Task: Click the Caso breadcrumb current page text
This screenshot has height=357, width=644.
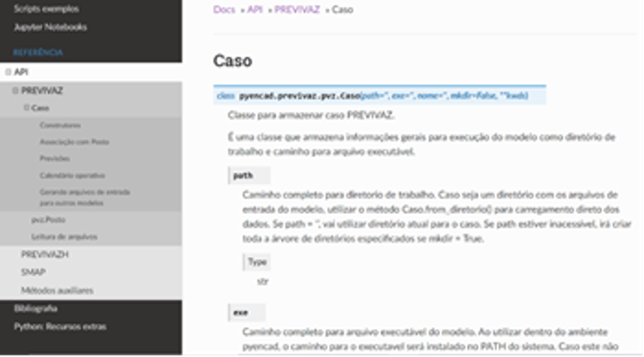Action: point(342,9)
